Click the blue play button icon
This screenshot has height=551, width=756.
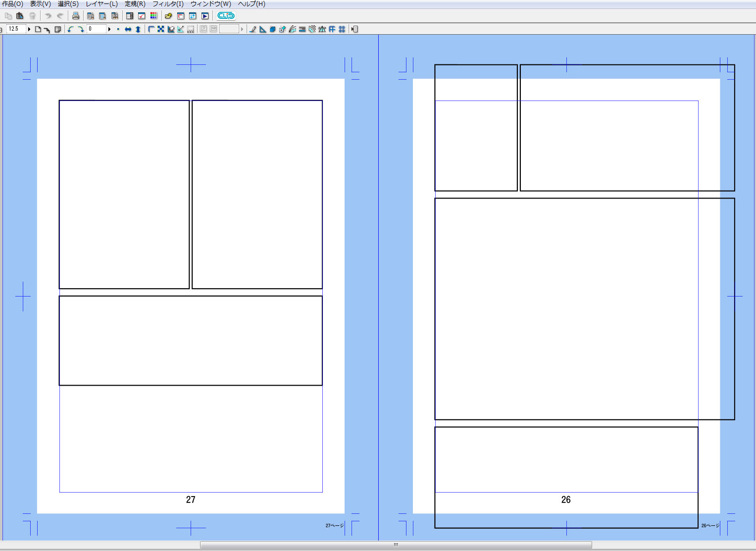click(205, 16)
